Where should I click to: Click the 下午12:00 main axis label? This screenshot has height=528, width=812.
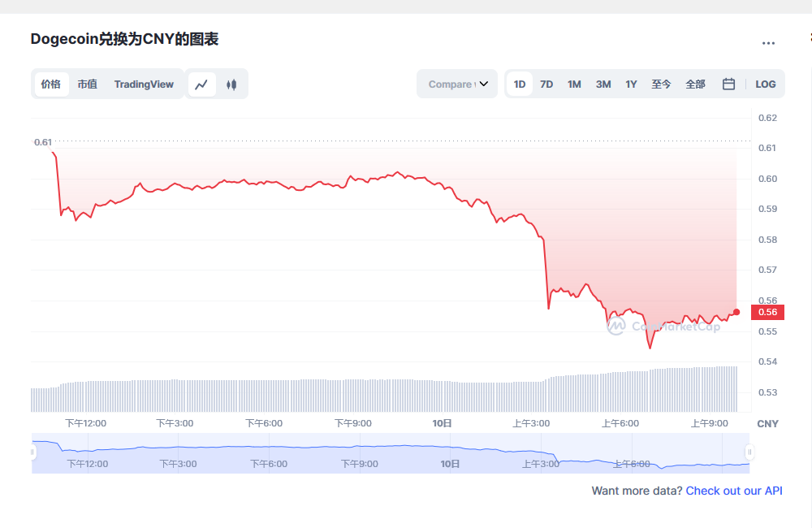[86, 423]
